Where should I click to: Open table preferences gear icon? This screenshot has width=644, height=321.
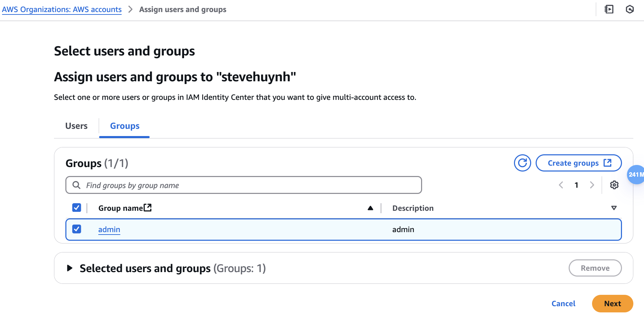click(x=614, y=185)
